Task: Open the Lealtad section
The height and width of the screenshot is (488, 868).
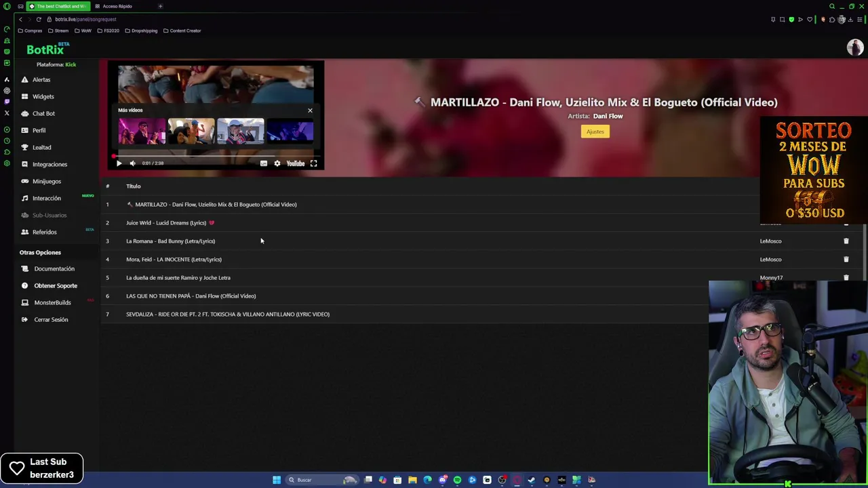Action: [x=41, y=147]
